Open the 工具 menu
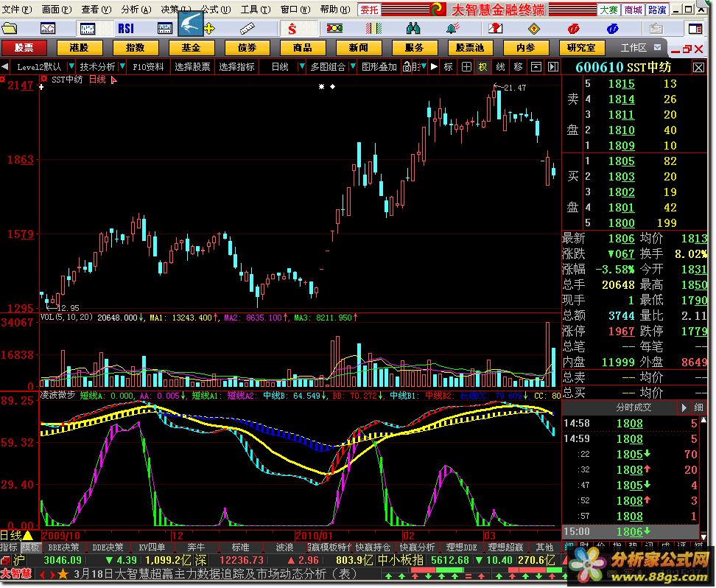Viewport: 716px width, 588px height. pos(256,9)
